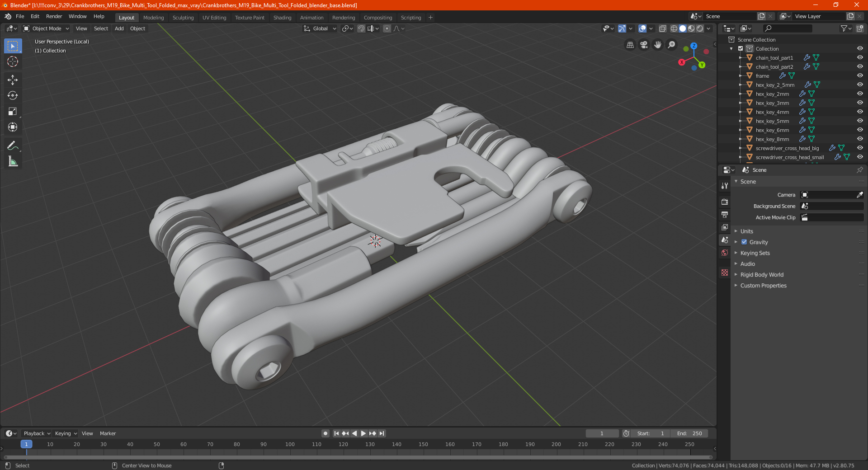The image size is (868, 470).
Task: Click the pan view hand icon
Action: (658, 45)
